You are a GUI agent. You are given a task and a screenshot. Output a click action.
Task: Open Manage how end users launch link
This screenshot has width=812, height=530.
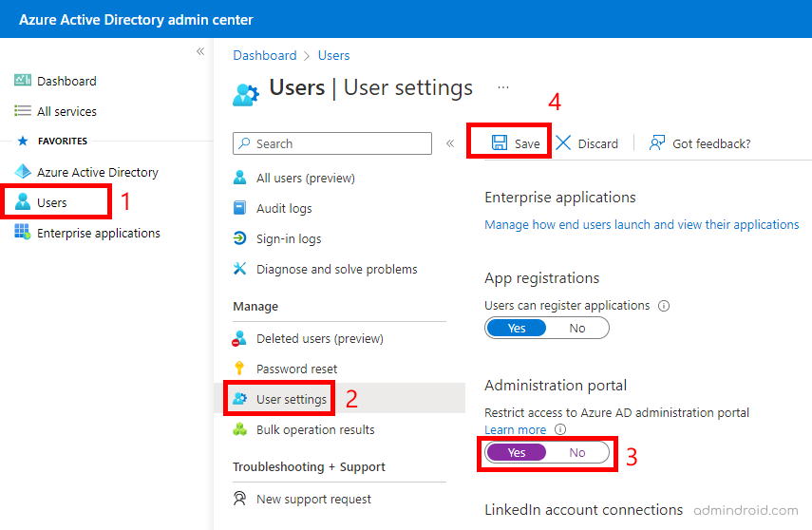[x=642, y=225]
